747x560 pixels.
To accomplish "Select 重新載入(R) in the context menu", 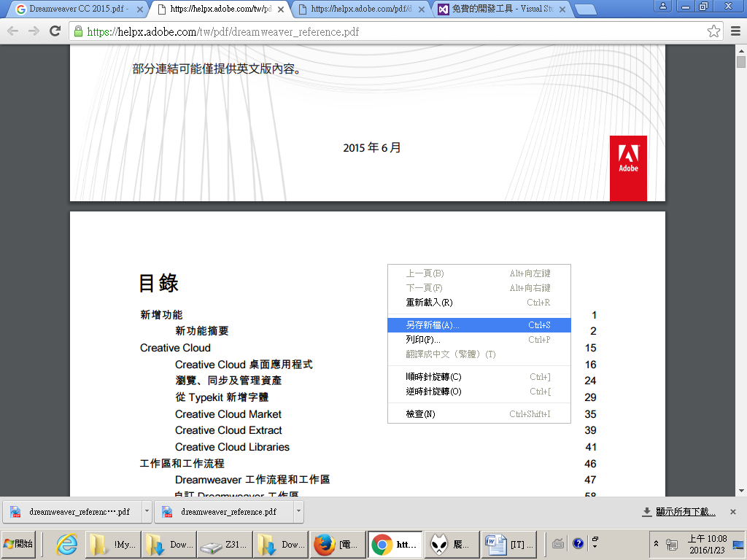I will 479,303.
